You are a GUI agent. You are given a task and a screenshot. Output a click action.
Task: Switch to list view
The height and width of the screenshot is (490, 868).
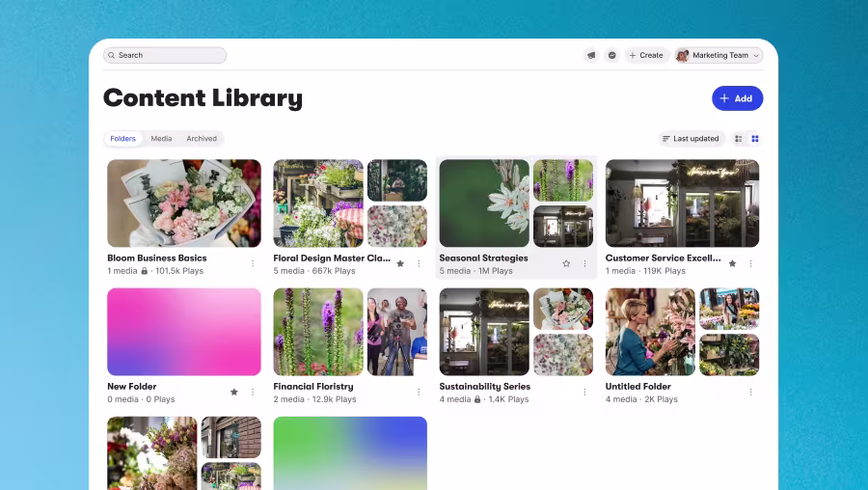coord(739,139)
